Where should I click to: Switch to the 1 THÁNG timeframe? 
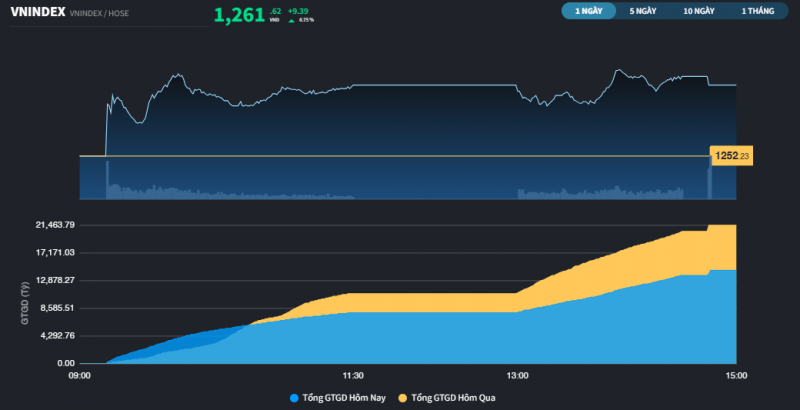click(758, 11)
